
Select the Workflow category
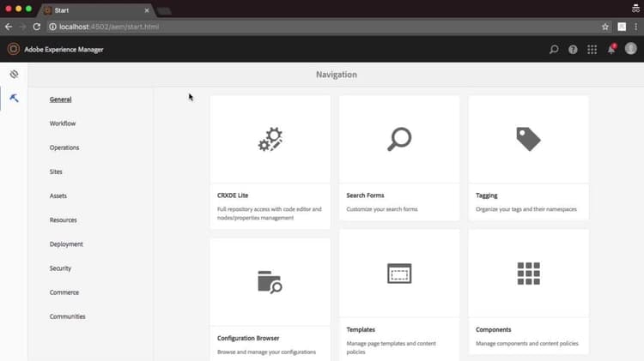tap(63, 123)
